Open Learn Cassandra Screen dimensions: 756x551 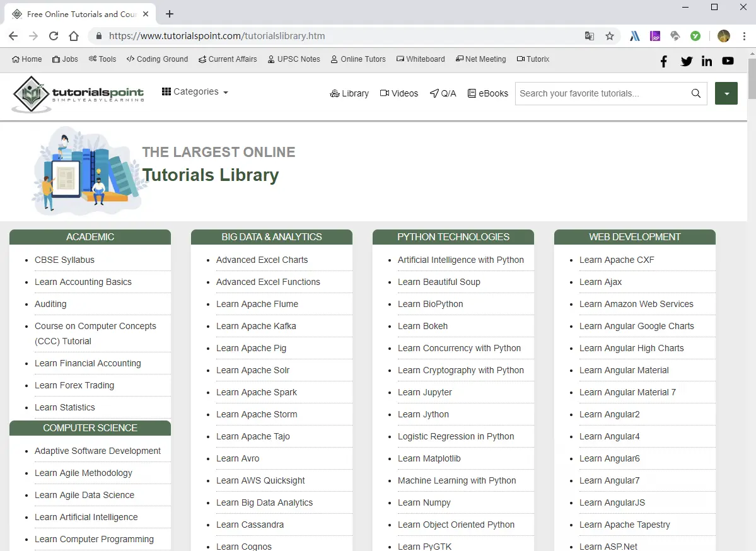coord(250,525)
